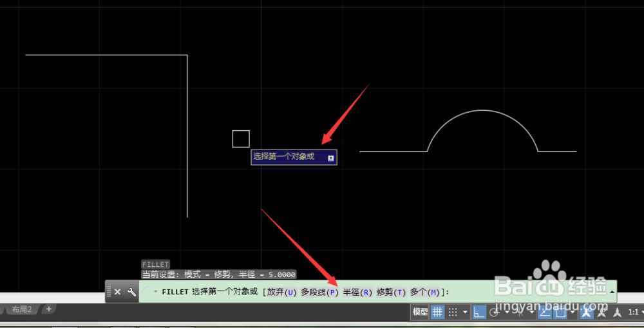Click 当前设置 半径 = 5.0000 history line
Viewport: 644px width, 328px height.
pos(218,274)
